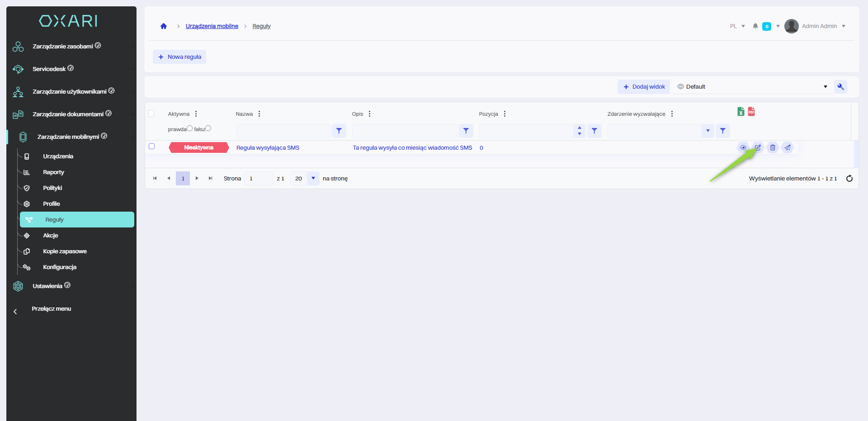Check the Reguła wysyłająca SMS row checkbox

click(152, 147)
